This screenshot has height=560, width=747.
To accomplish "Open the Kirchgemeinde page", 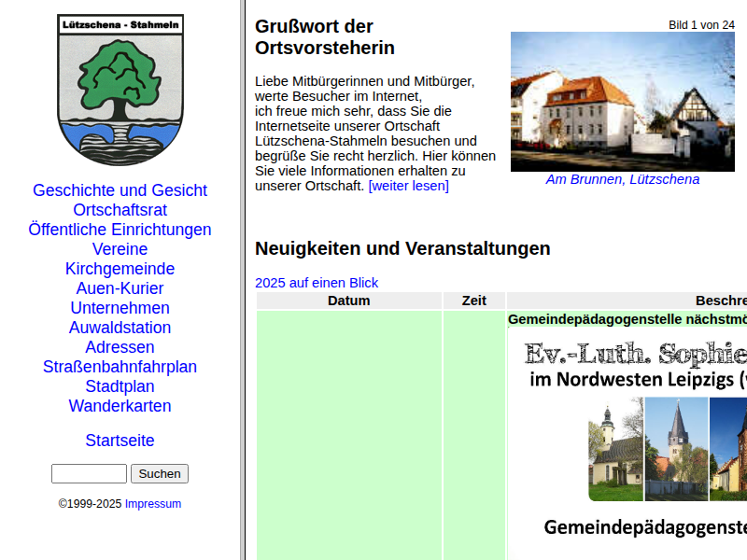I will 120,269.
